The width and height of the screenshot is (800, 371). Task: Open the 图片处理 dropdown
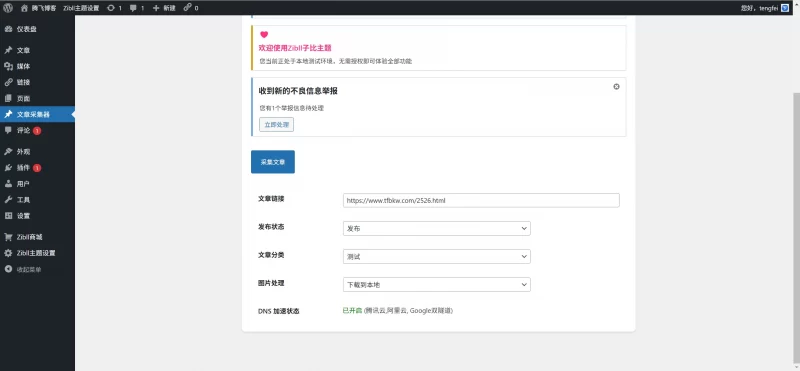click(x=437, y=285)
